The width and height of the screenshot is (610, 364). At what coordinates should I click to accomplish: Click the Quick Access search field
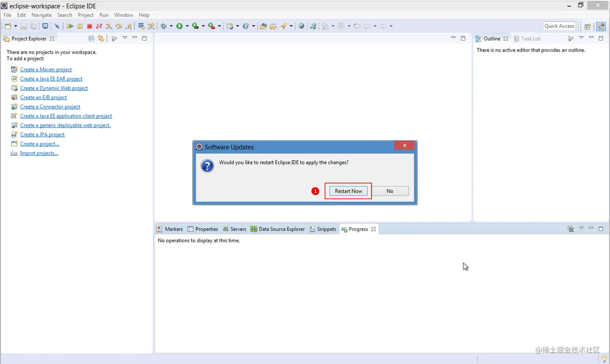559,26
